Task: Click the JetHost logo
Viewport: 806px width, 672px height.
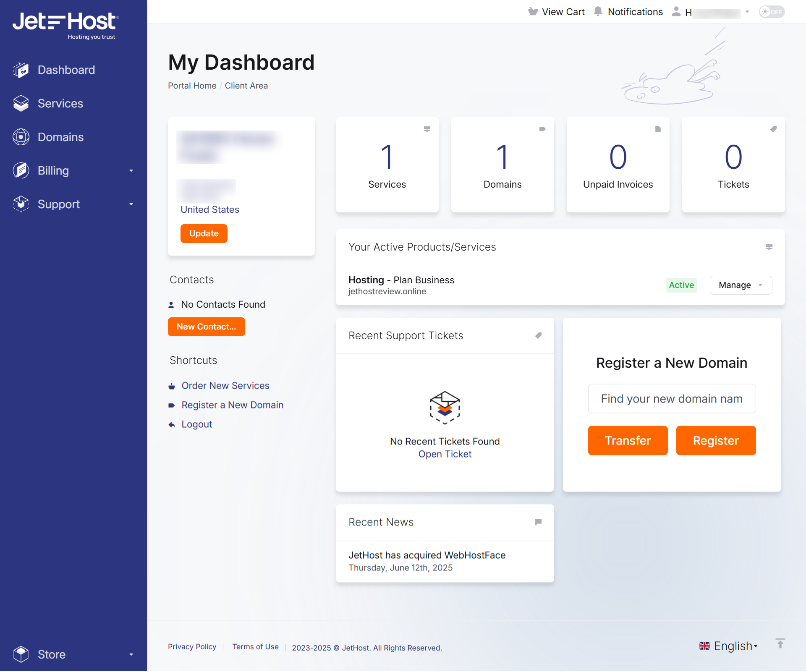Action: 66,26
